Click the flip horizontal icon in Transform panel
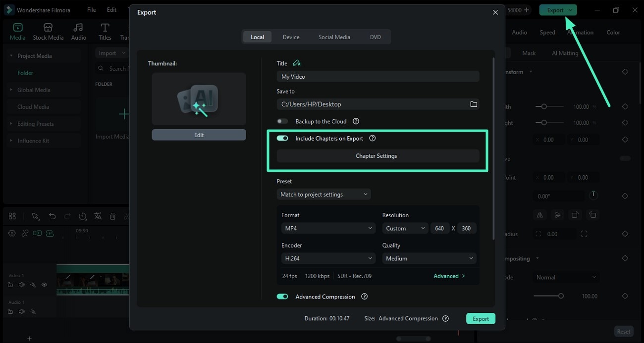The image size is (644, 343). 540,215
